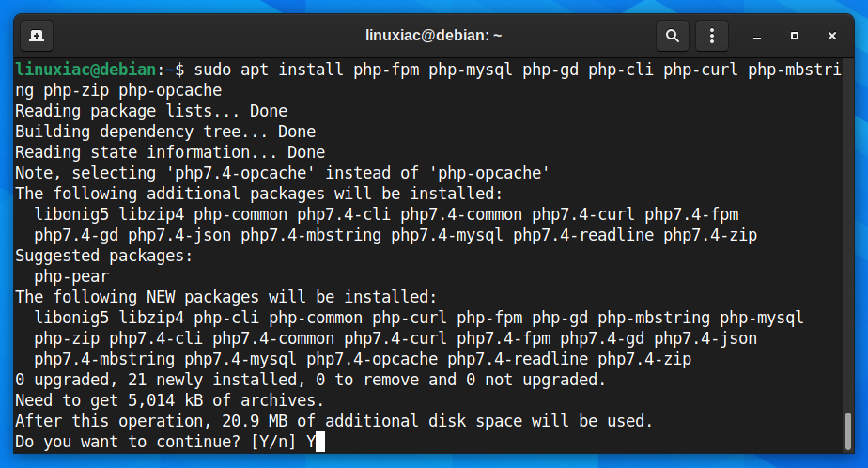Open a new terminal tab
868x468 pixels.
pyautogui.click(x=37, y=36)
